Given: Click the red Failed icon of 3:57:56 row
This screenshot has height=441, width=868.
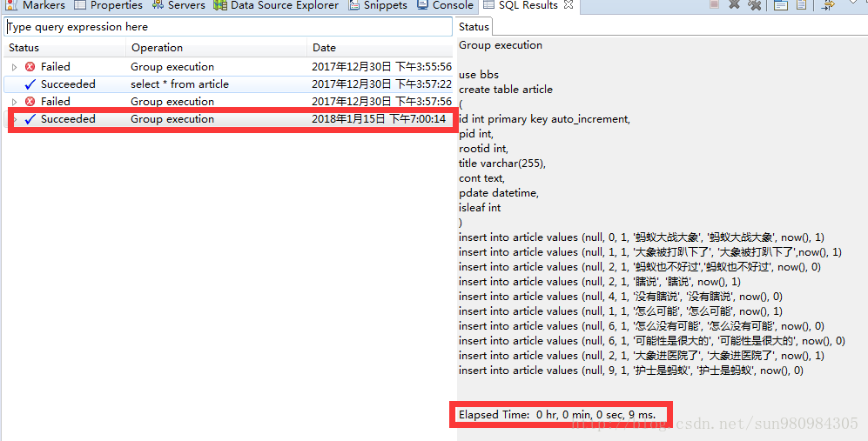Looking at the screenshot, I should 30,101.
